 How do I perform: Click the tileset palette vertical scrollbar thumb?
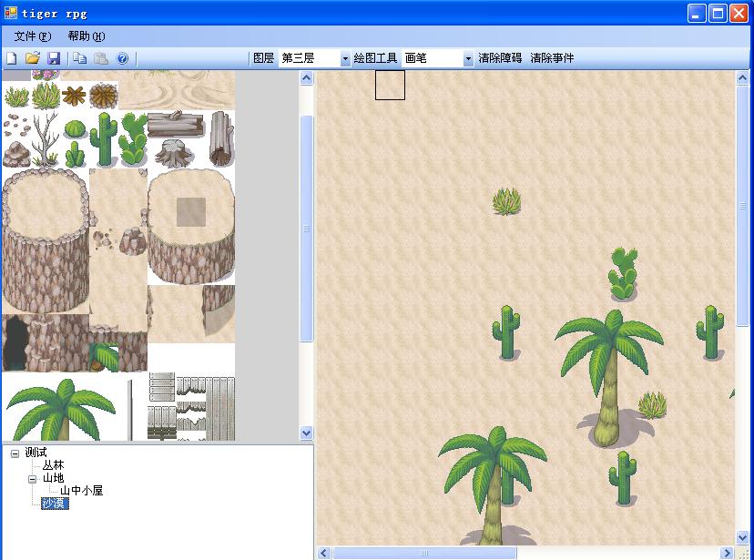307,229
